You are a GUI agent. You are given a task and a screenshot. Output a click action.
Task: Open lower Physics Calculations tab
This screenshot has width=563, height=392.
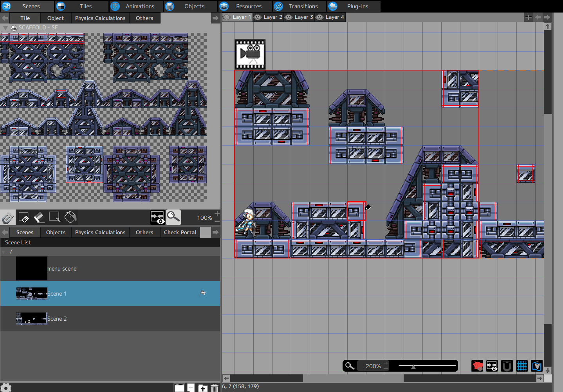click(100, 232)
